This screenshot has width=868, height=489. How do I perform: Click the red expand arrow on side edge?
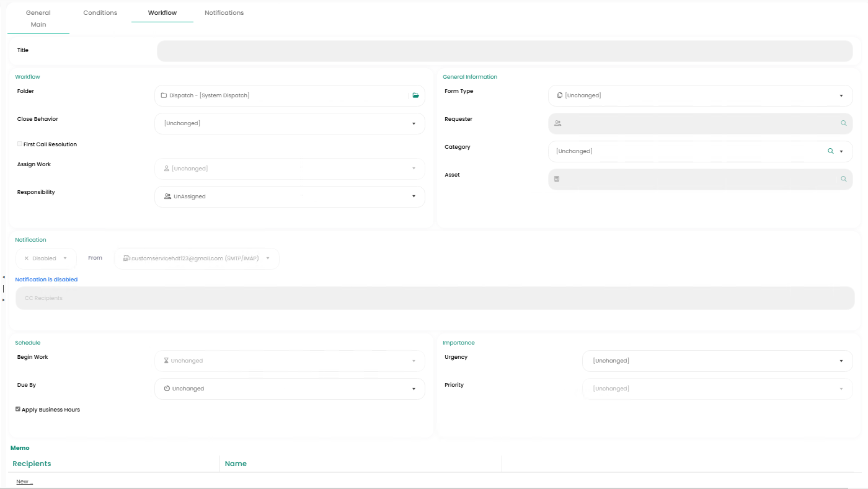coord(3,300)
